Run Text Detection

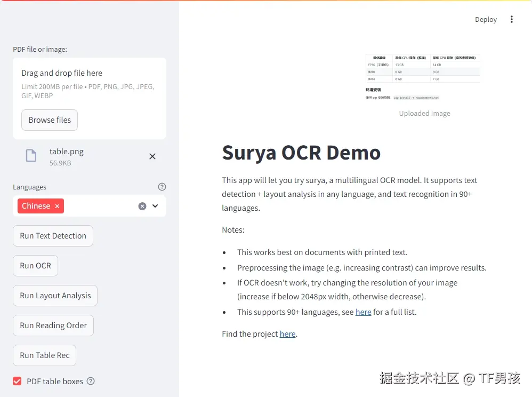(53, 236)
